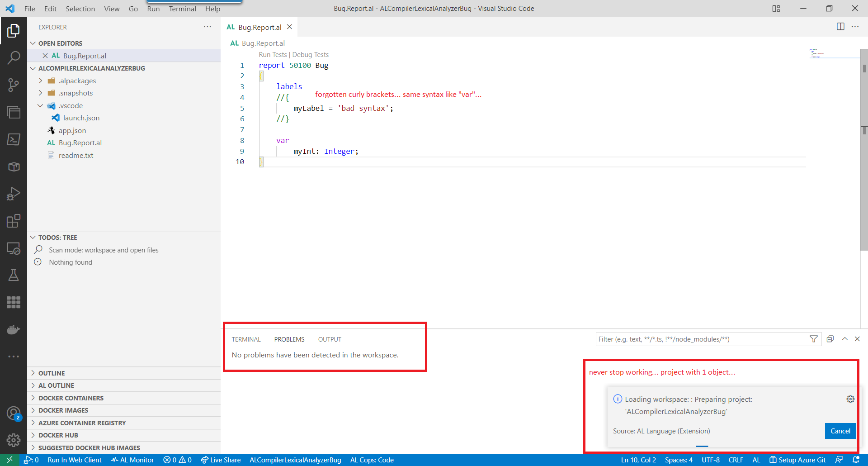Run Tests via the CodeLens link
Image resolution: width=868 pixels, height=466 pixels.
pyautogui.click(x=272, y=54)
